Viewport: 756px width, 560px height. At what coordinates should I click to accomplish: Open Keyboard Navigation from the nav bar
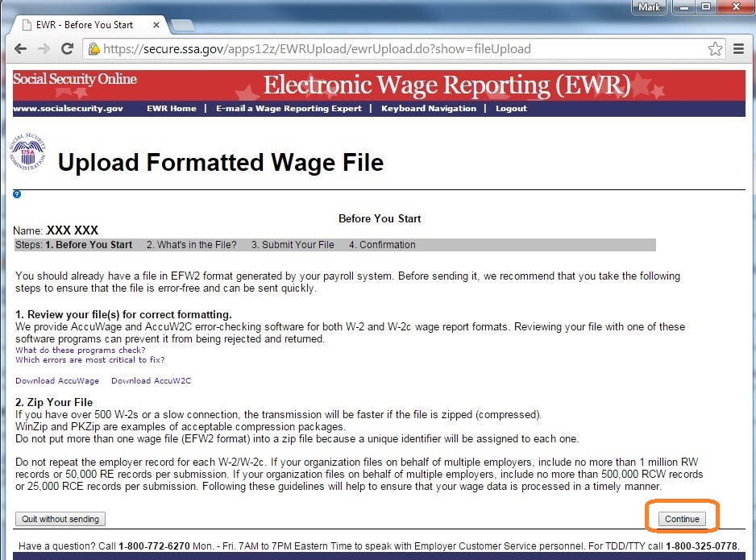(428, 109)
